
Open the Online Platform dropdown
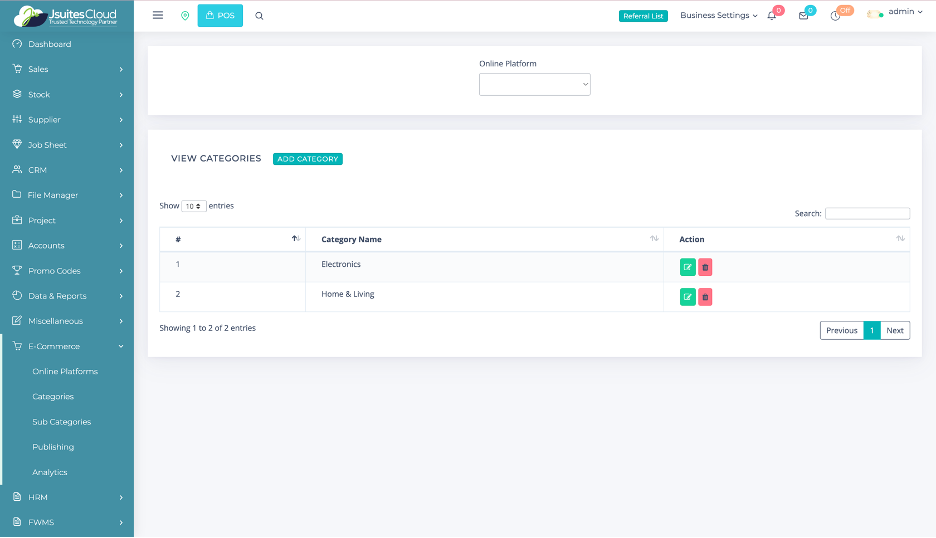(535, 85)
